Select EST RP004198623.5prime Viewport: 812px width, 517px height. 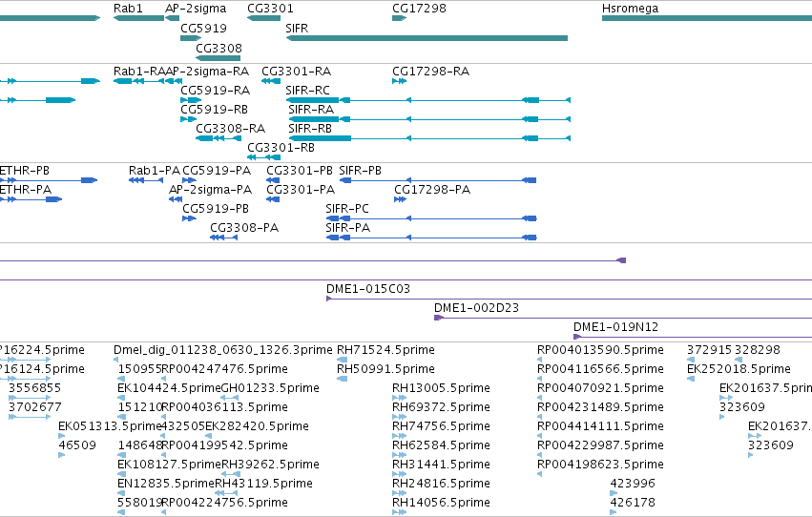click(600, 465)
